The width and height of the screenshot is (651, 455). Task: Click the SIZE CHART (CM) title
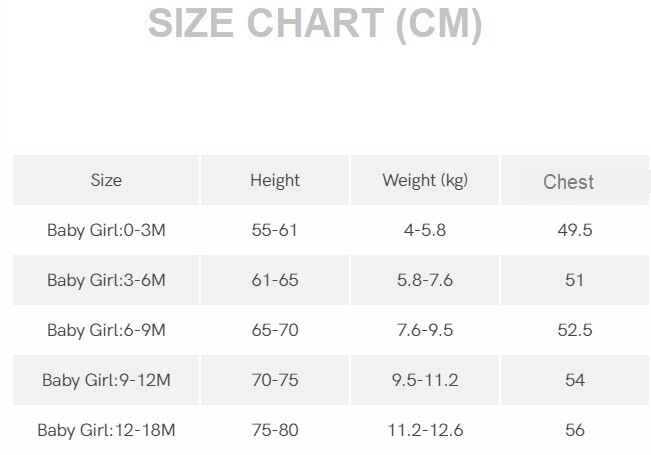pos(315,24)
